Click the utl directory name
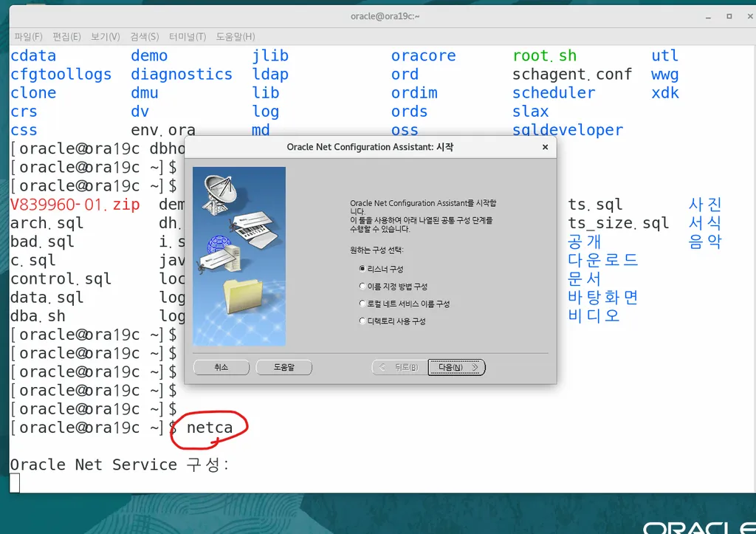 coord(665,56)
